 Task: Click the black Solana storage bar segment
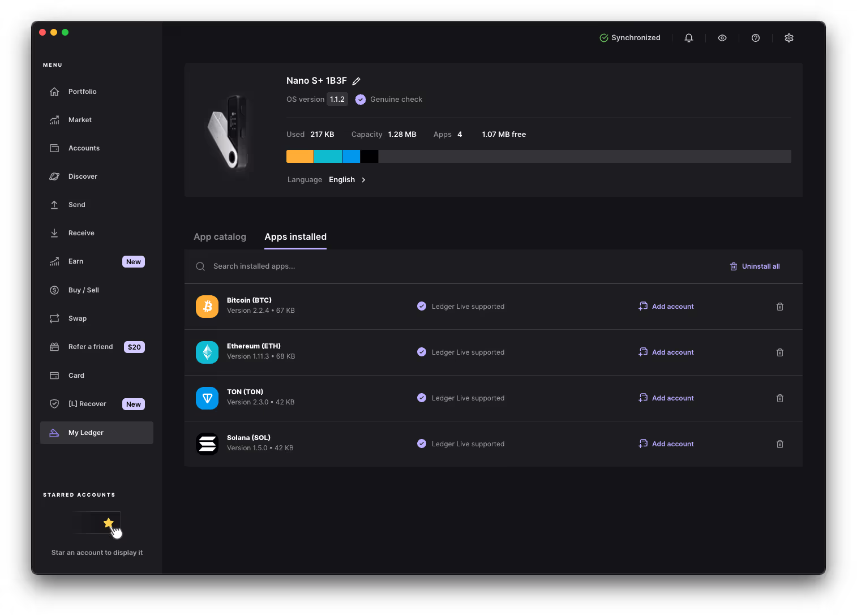369,157
